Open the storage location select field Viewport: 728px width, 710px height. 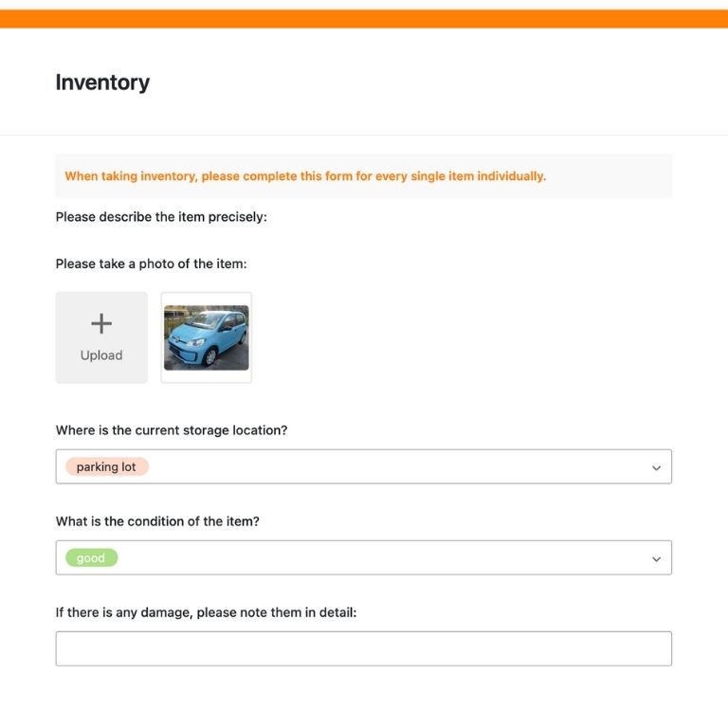[379, 467]
